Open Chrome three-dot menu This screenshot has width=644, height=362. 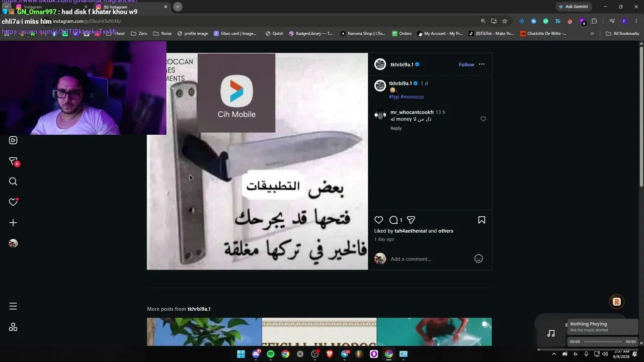[636, 21]
